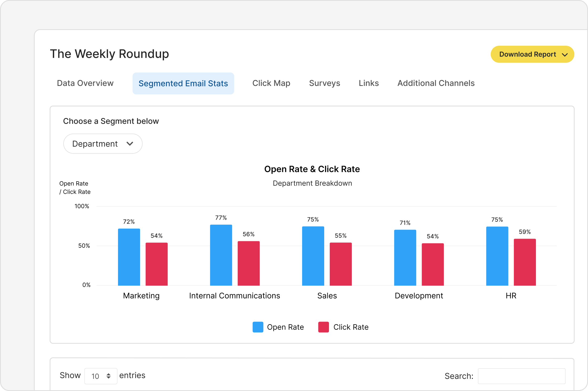This screenshot has width=588, height=391.
Task: Click the entries count stepper arrows
Action: coord(109,376)
